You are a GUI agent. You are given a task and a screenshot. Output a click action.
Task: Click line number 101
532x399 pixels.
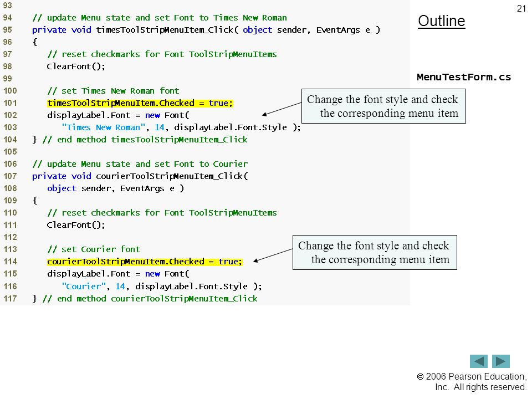pyautogui.click(x=10, y=103)
